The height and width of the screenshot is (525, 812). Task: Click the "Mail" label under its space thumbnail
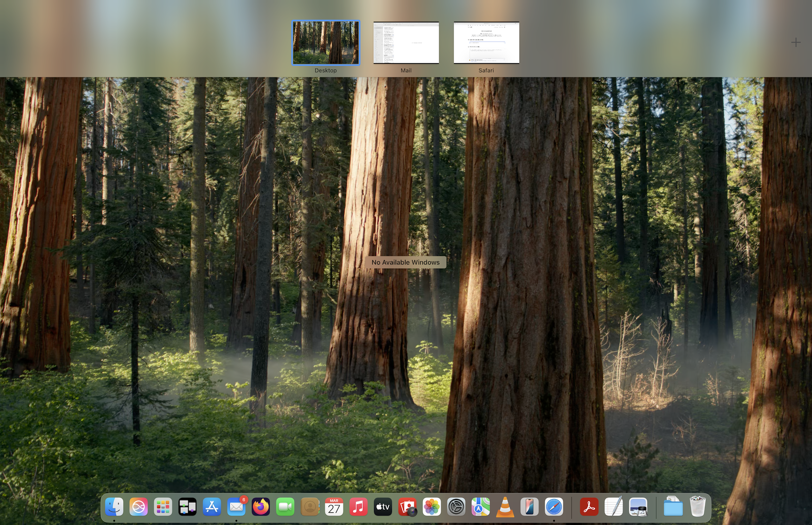[x=406, y=71]
